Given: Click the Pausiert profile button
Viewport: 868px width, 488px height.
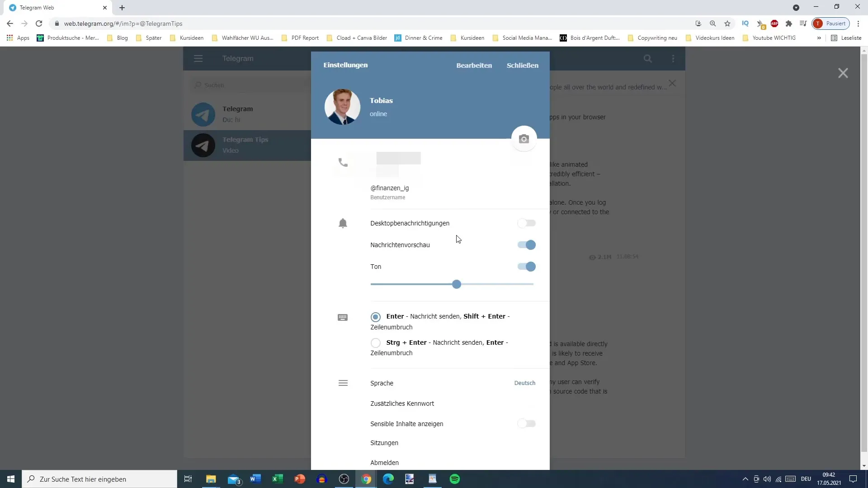Looking at the screenshot, I should [831, 23].
